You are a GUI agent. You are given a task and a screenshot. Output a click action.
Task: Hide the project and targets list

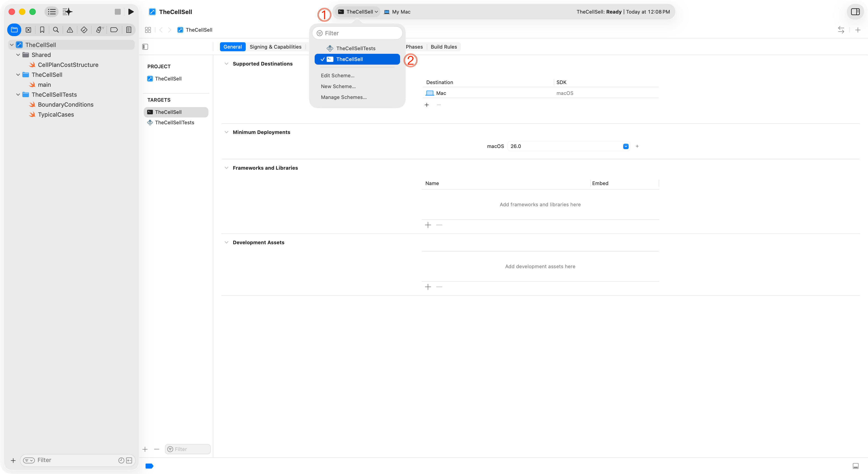click(x=145, y=47)
